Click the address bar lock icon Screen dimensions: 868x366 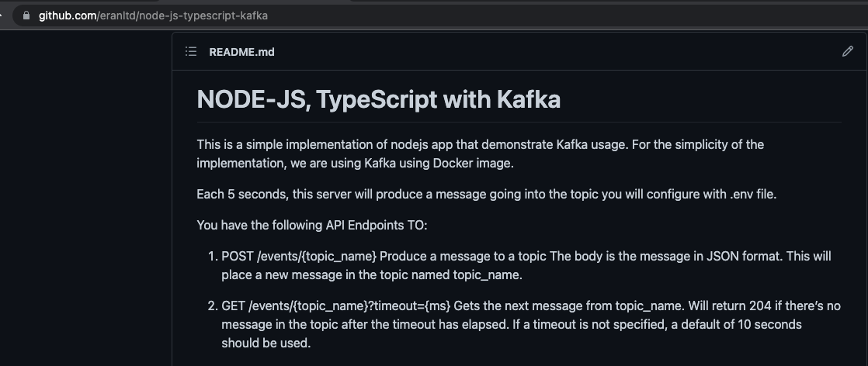tap(26, 16)
